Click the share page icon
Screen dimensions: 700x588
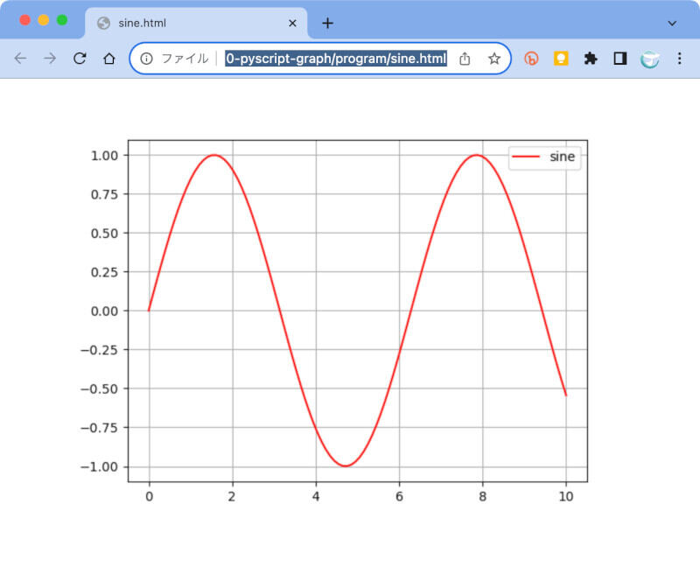click(x=465, y=59)
